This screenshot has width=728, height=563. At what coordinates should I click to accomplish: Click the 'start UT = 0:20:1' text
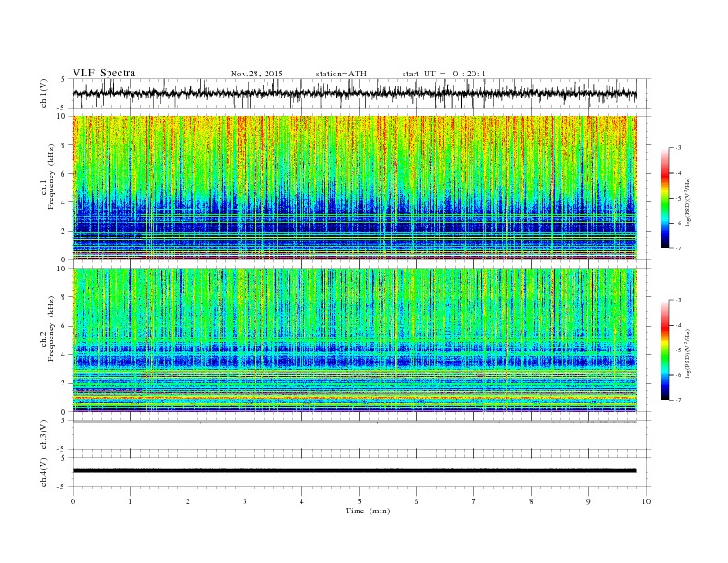pyautogui.click(x=444, y=74)
